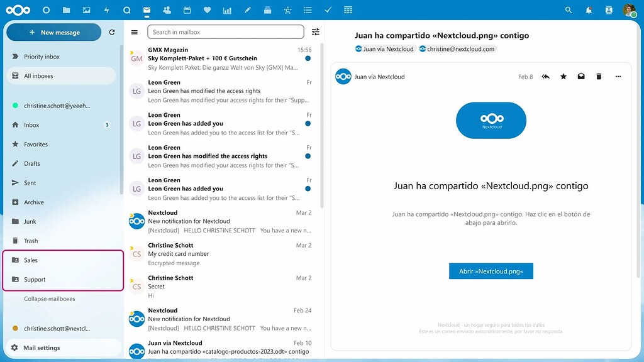
Task: Toggle read status on the GMX Magazin message dot
Action: [308, 57]
